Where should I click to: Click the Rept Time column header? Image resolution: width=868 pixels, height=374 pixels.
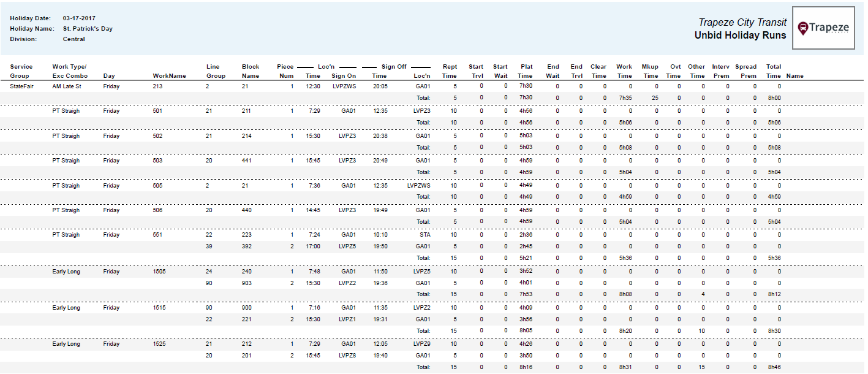tap(448, 71)
